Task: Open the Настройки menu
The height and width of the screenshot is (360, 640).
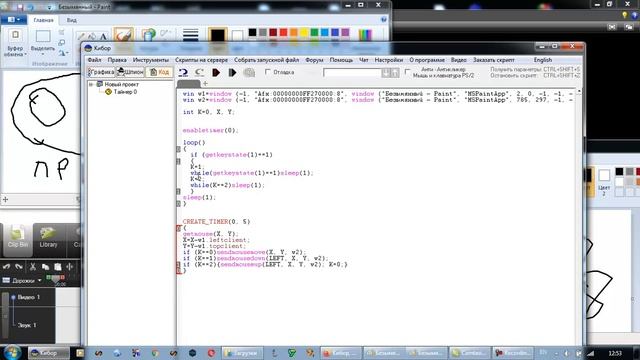Action: tap(389, 60)
